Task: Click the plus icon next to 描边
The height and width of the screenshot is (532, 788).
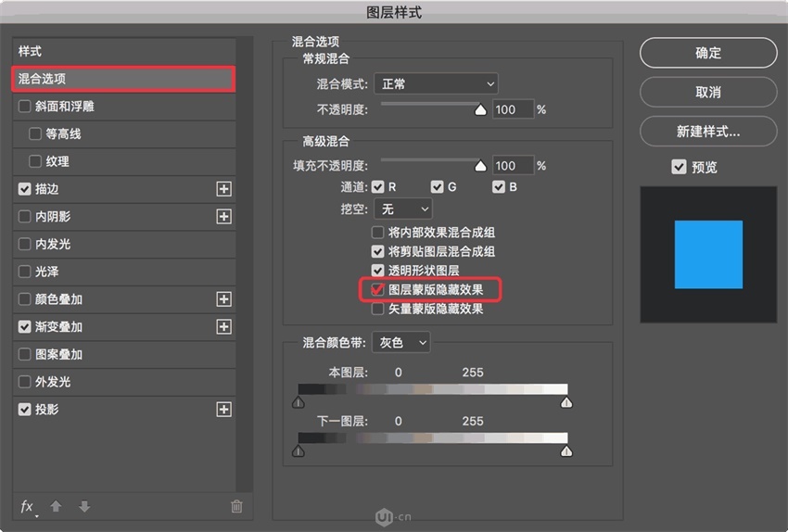Action: point(223,189)
